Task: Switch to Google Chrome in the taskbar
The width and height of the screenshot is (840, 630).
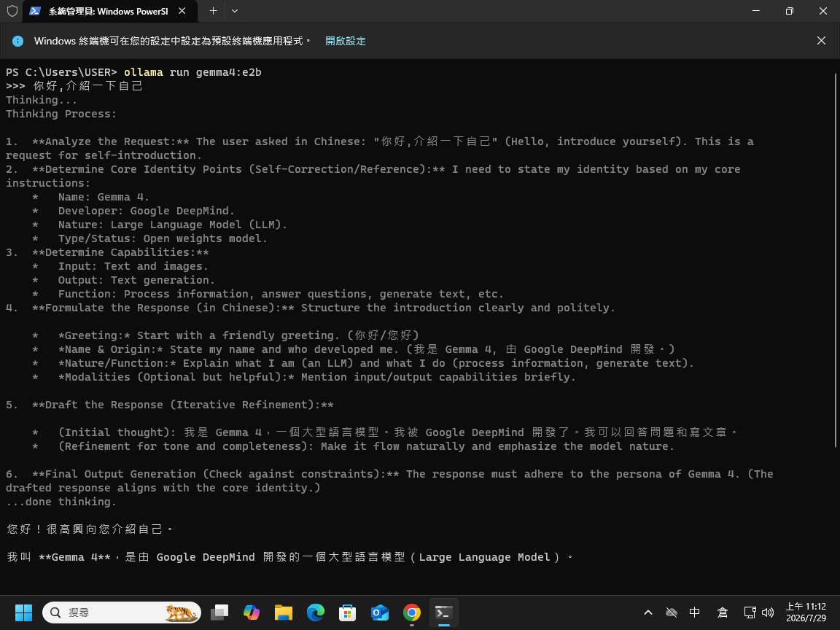Action: tap(412, 612)
